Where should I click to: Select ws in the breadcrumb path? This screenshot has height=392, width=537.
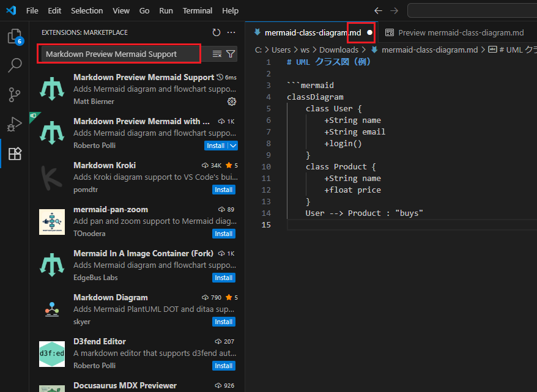305,50
